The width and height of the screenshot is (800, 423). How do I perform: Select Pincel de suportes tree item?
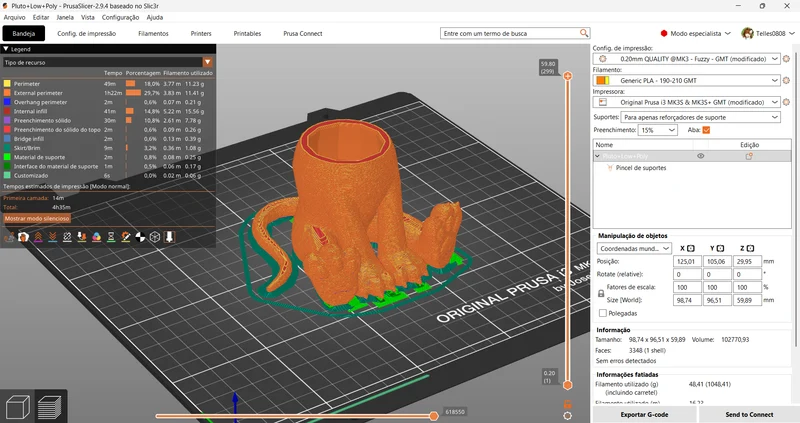(x=641, y=168)
